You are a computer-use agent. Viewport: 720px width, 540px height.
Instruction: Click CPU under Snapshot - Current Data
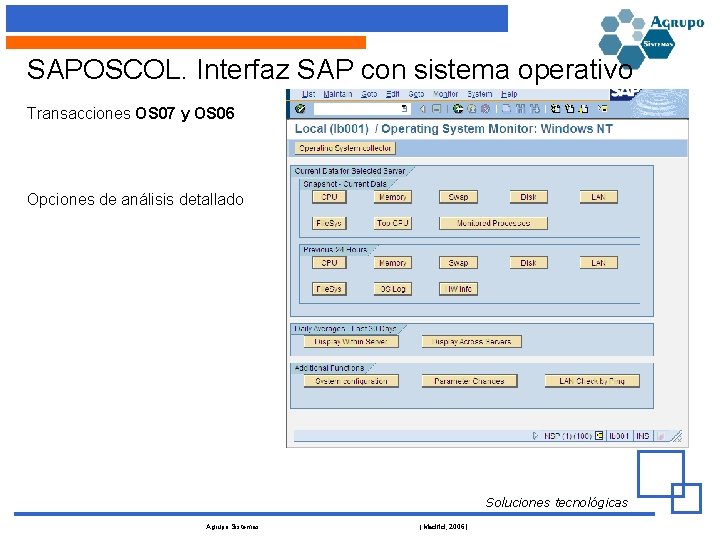tap(329, 197)
